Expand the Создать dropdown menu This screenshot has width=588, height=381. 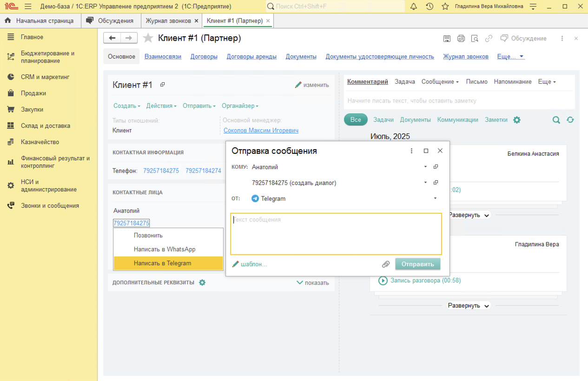click(126, 106)
